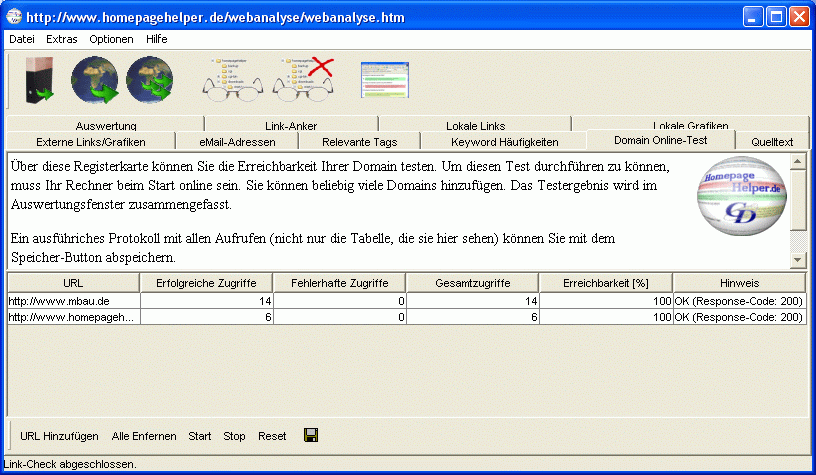Click the colored report window icon in toolbar
Screen dimensions: 816x475
(385, 80)
